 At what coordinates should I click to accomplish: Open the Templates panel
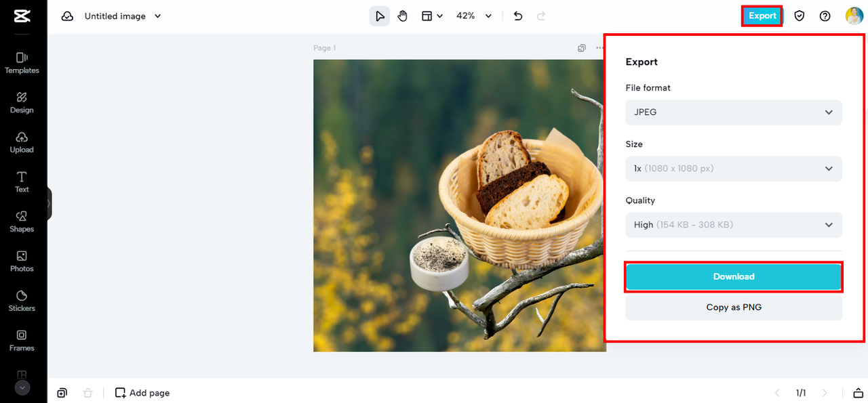22,63
